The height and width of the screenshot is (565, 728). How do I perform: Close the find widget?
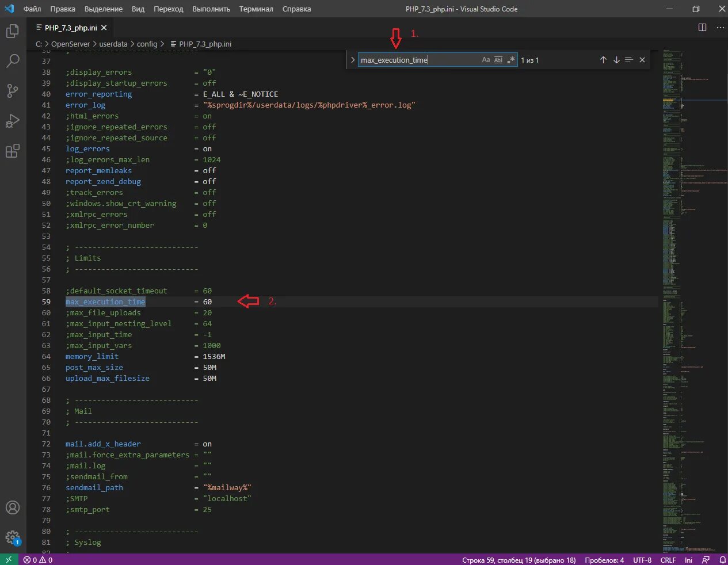(x=642, y=60)
